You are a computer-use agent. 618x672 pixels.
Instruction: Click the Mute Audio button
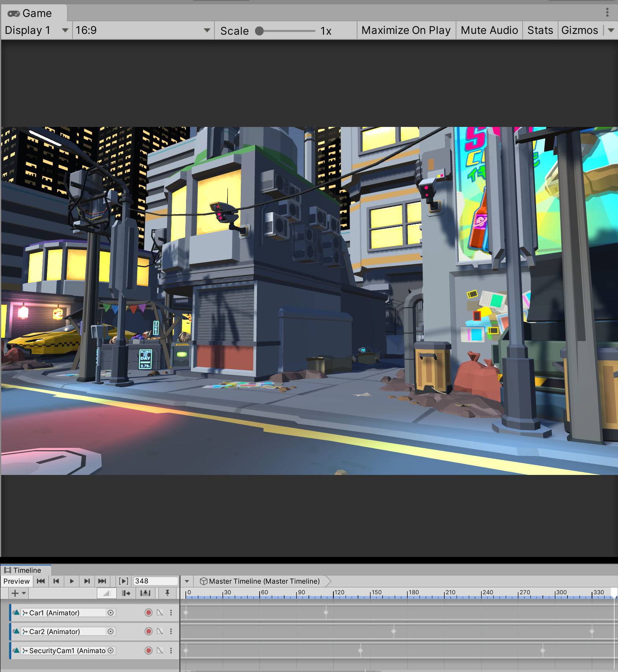(489, 30)
